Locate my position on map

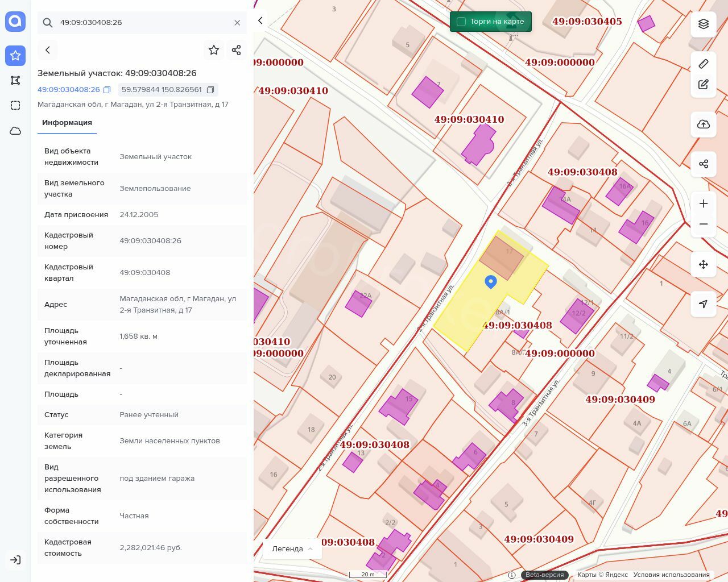[704, 304]
